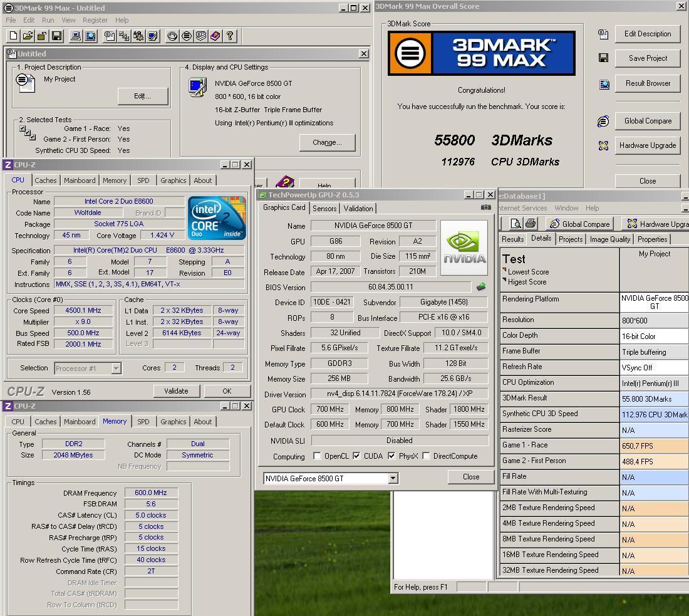
Task: Click the GPU-Z camera screenshot icon
Action: (x=485, y=207)
